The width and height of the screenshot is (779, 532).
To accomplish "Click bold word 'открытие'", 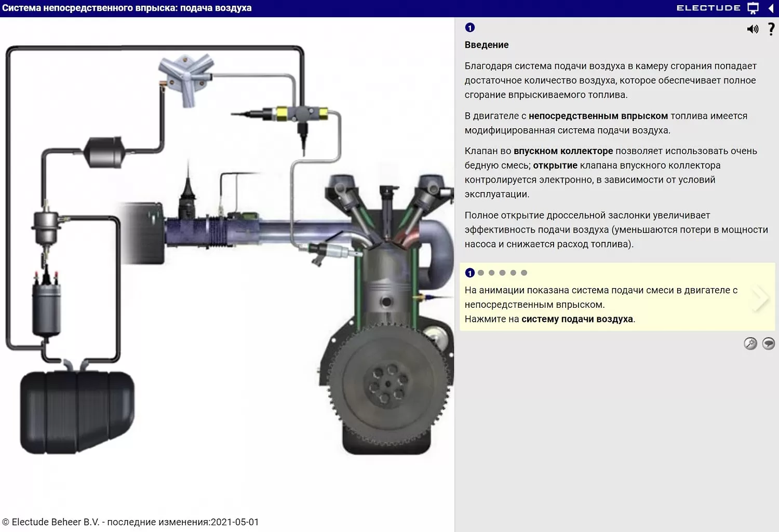I will [x=555, y=166].
